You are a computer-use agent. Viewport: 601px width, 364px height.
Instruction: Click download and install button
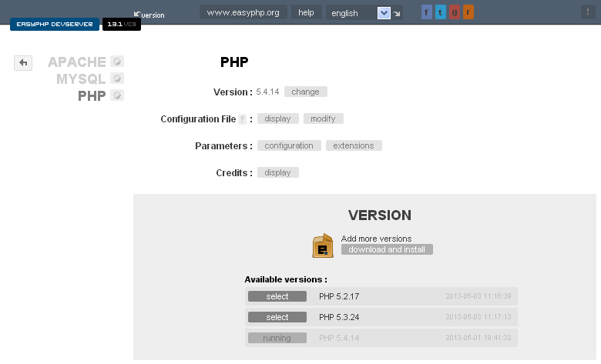[x=387, y=249]
